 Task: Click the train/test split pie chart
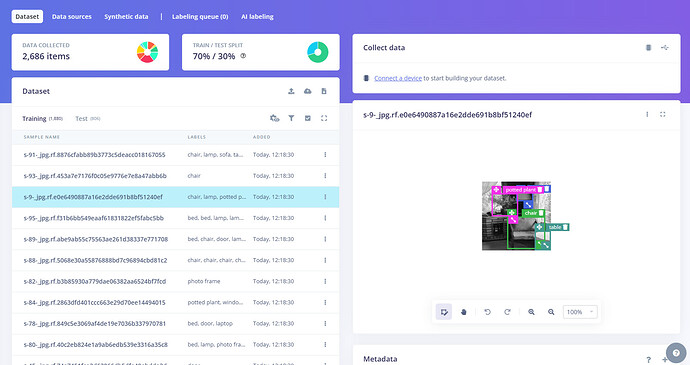318,52
